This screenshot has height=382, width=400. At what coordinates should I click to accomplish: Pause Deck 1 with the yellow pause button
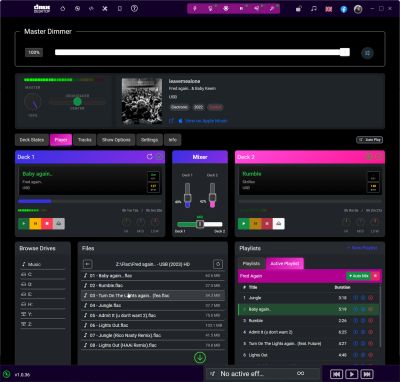click(x=35, y=223)
